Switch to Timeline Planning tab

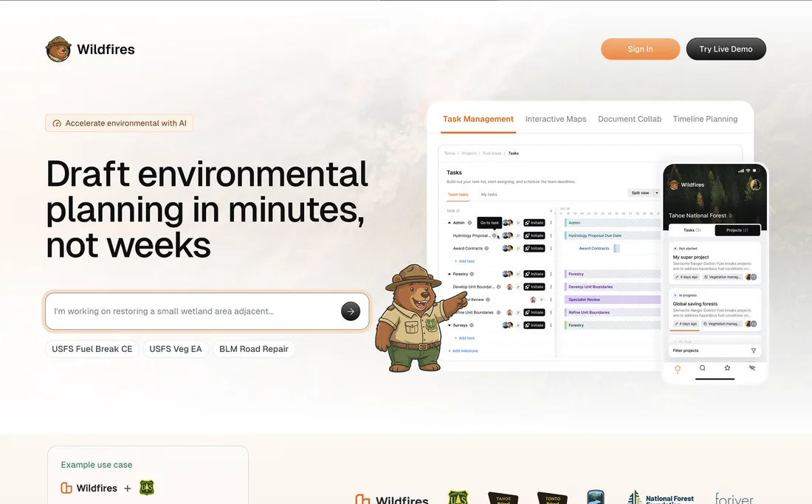pyautogui.click(x=705, y=119)
